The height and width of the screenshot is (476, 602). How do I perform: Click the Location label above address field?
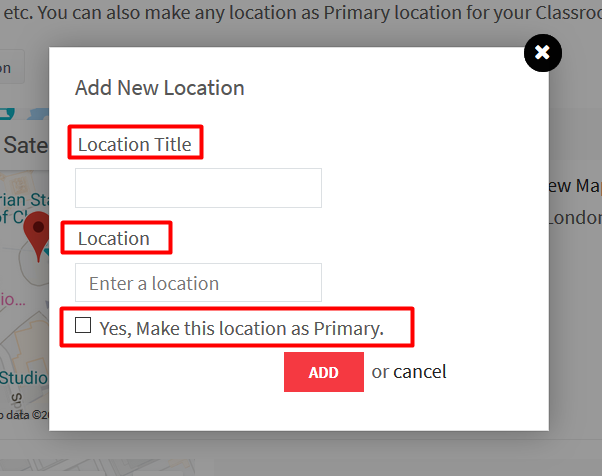[114, 238]
